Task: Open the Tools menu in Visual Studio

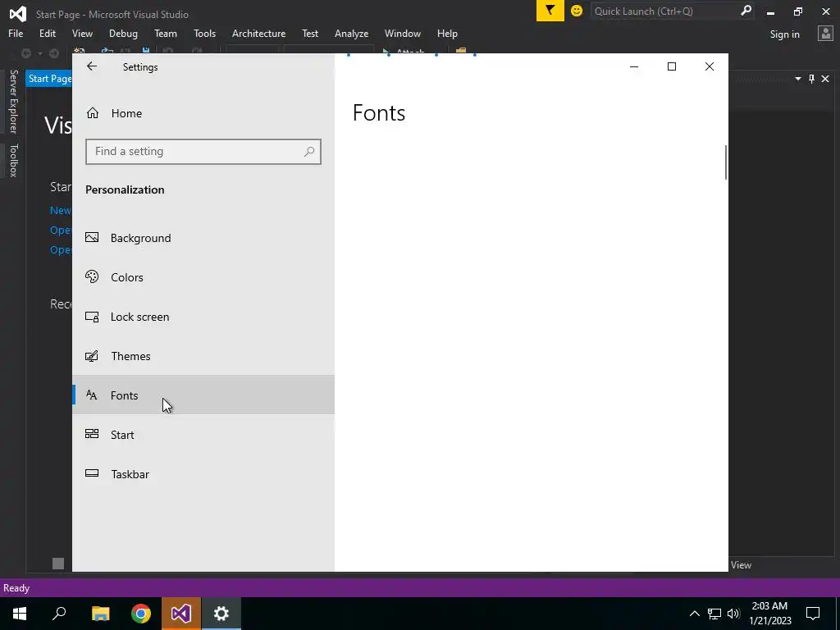Action: (204, 33)
